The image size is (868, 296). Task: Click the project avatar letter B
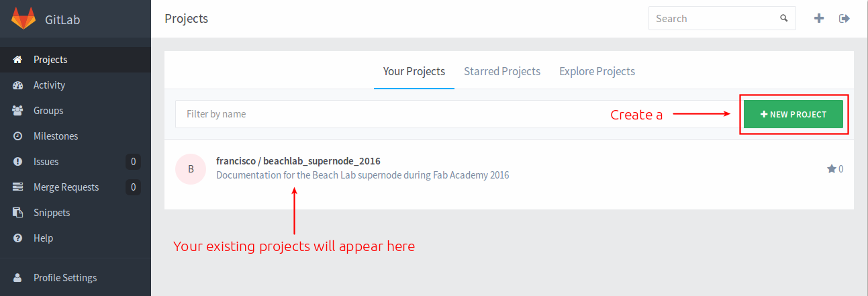191,169
